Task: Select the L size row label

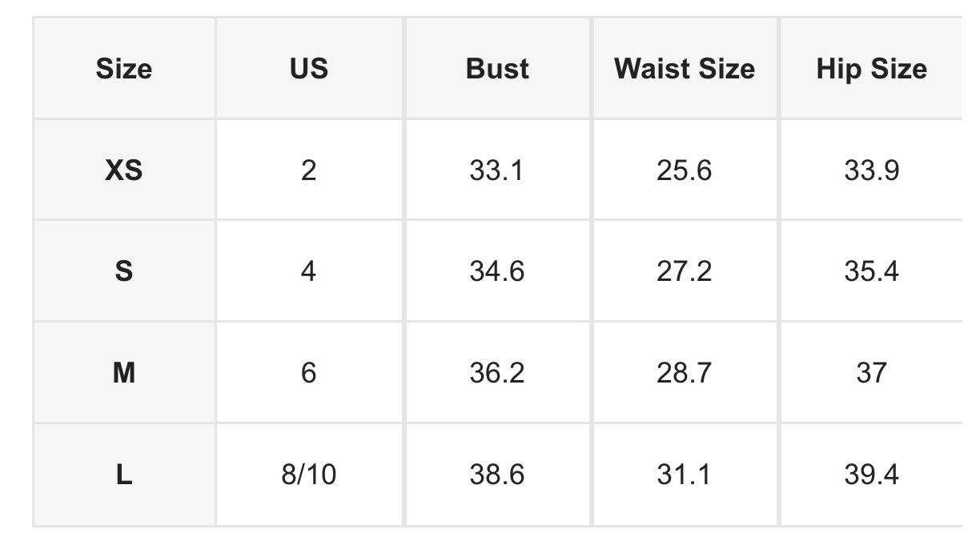Action: click(x=124, y=475)
